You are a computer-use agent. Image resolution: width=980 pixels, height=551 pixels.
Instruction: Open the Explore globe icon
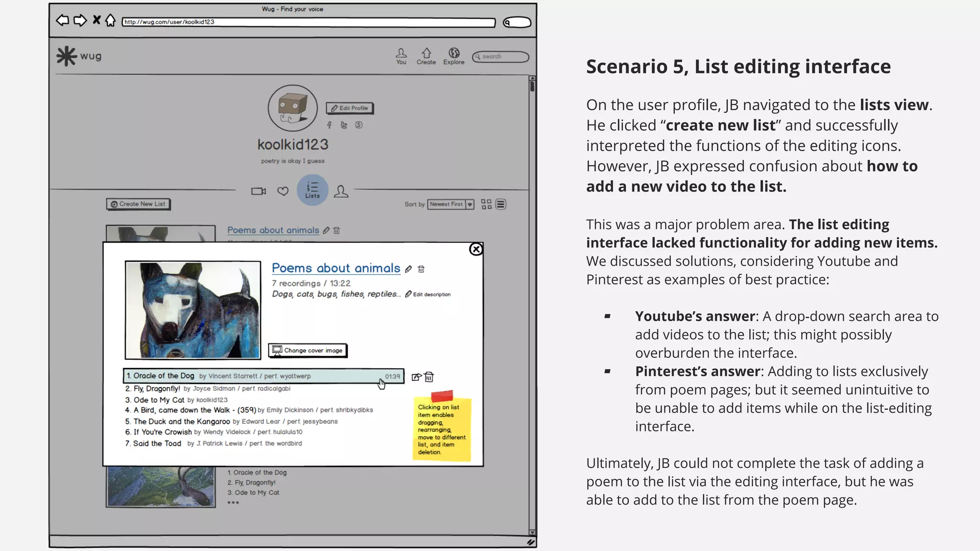tap(454, 53)
